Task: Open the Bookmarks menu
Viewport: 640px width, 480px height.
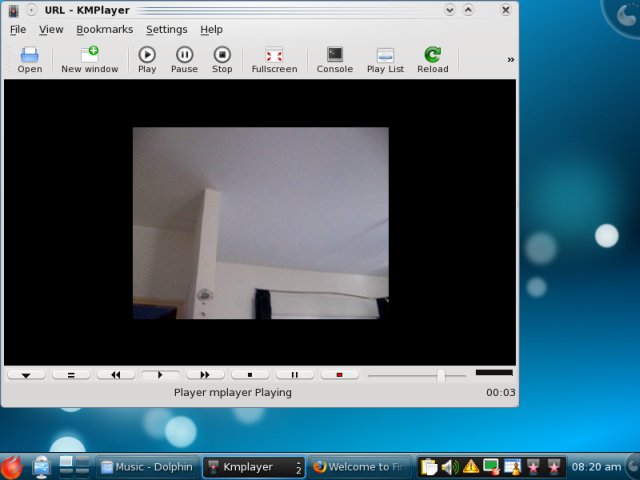Action: pos(104,29)
